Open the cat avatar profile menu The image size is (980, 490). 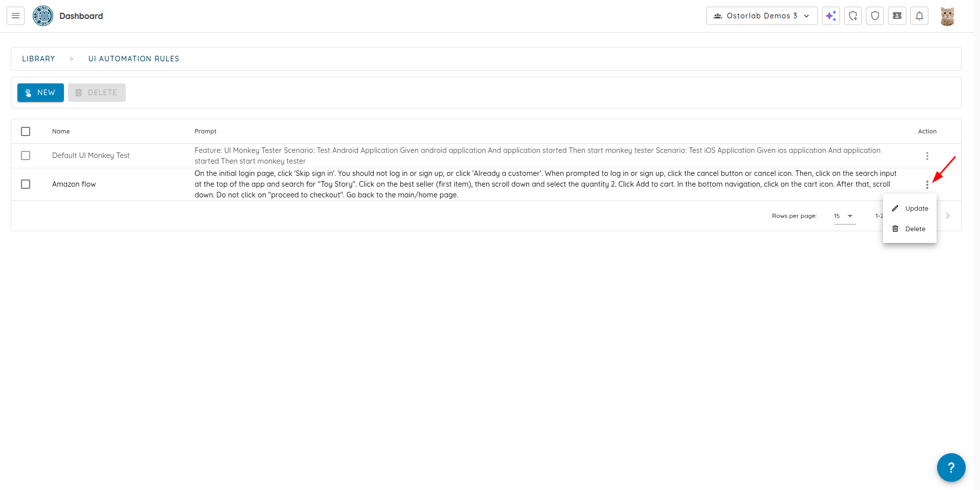click(947, 16)
